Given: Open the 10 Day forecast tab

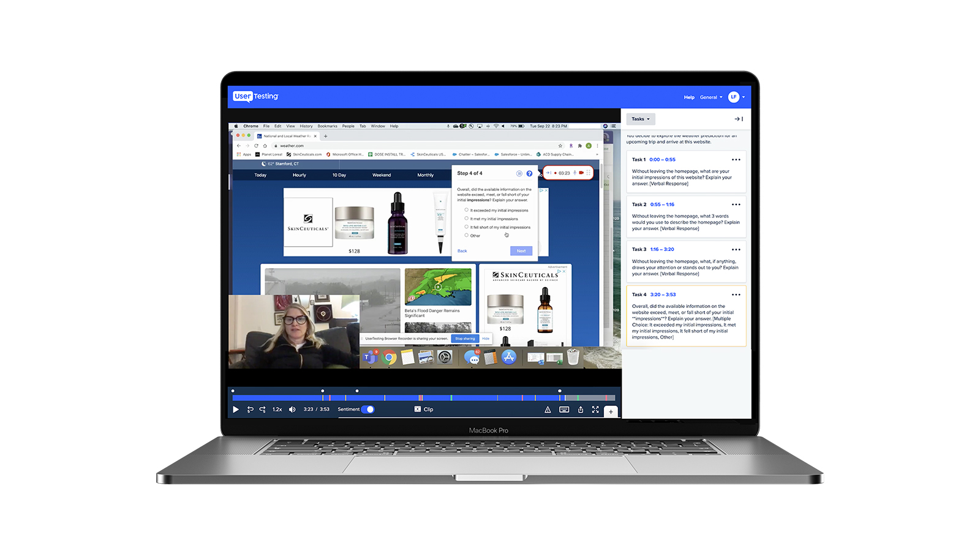Looking at the screenshot, I should pos(339,175).
